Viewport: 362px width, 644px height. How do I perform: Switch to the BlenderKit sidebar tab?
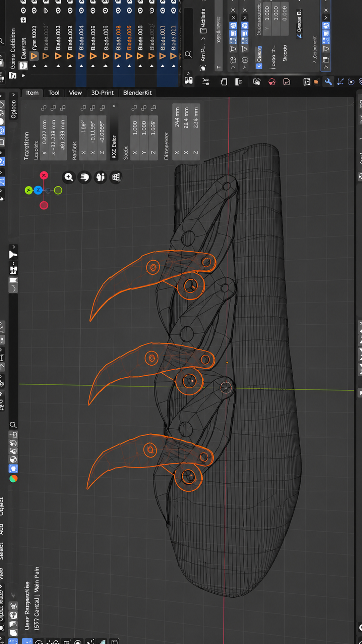coord(137,93)
